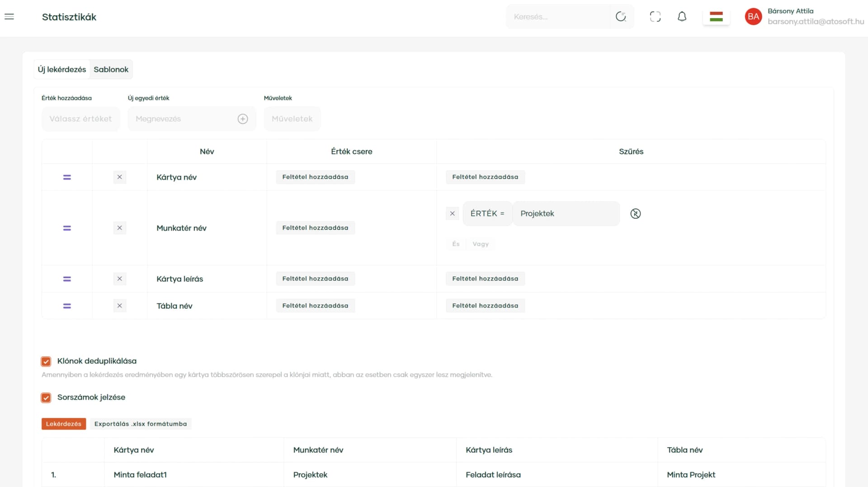Click plus icon to add custom value
868x487 pixels.
(x=243, y=119)
